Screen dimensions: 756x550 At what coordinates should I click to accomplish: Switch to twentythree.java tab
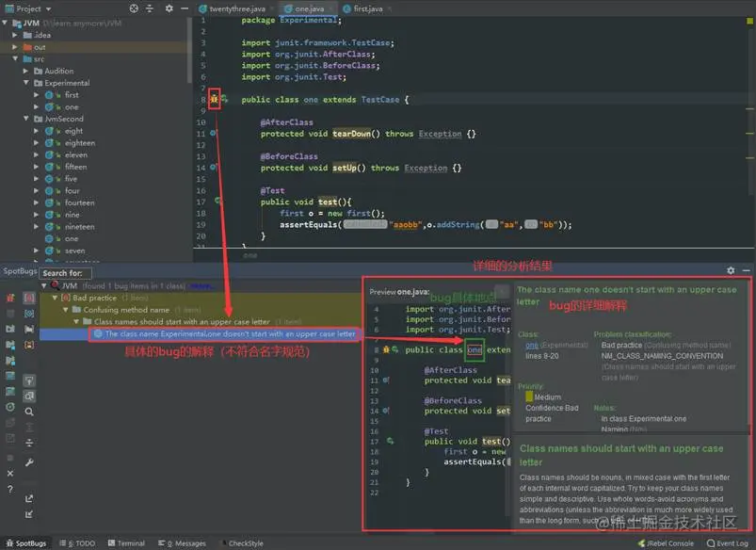235,8
